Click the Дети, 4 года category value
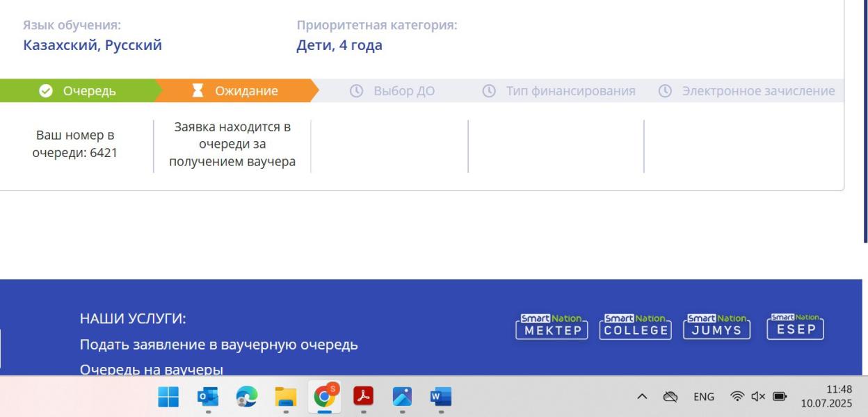This screenshot has height=417, width=868. (x=339, y=46)
